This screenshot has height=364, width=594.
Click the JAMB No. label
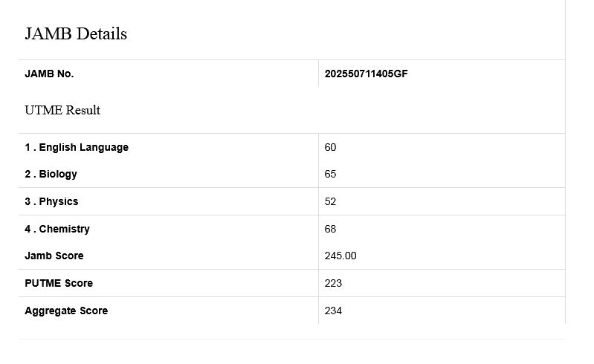[x=49, y=74]
